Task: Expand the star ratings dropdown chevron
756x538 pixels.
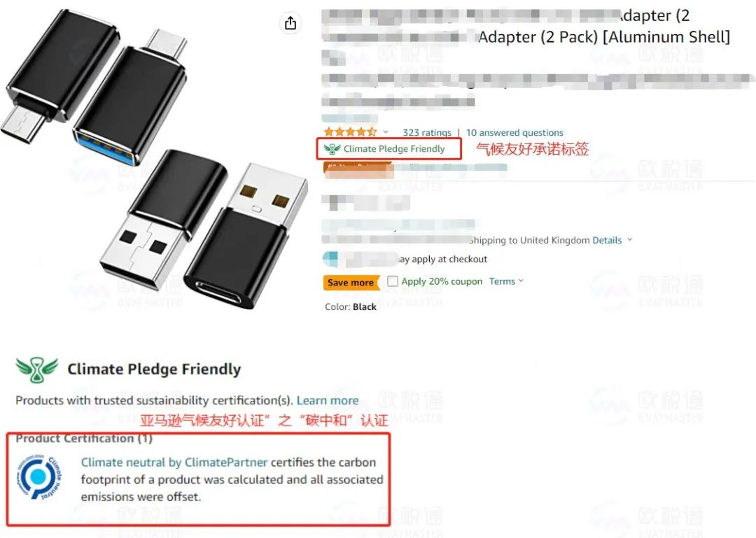Action: [x=386, y=132]
